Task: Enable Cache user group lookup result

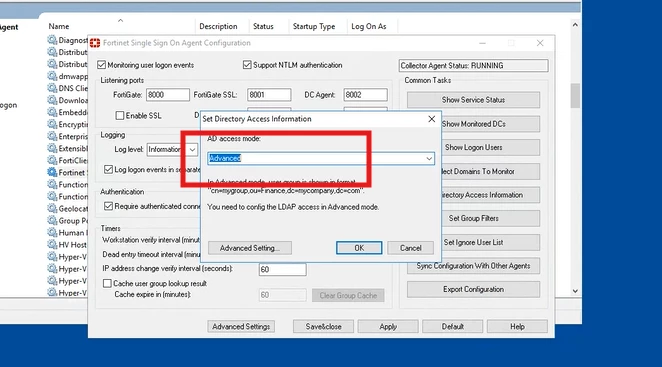Action: [107, 283]
